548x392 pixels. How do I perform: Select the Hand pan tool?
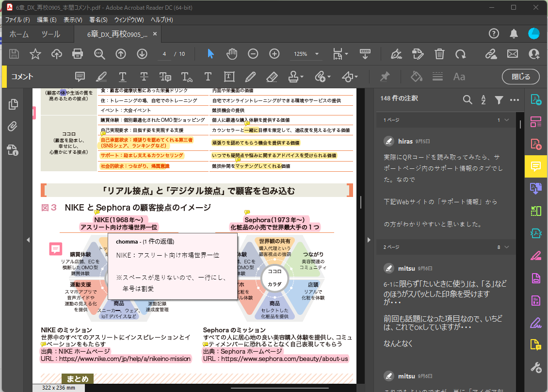pyautogui.click(x=231, y=54)
